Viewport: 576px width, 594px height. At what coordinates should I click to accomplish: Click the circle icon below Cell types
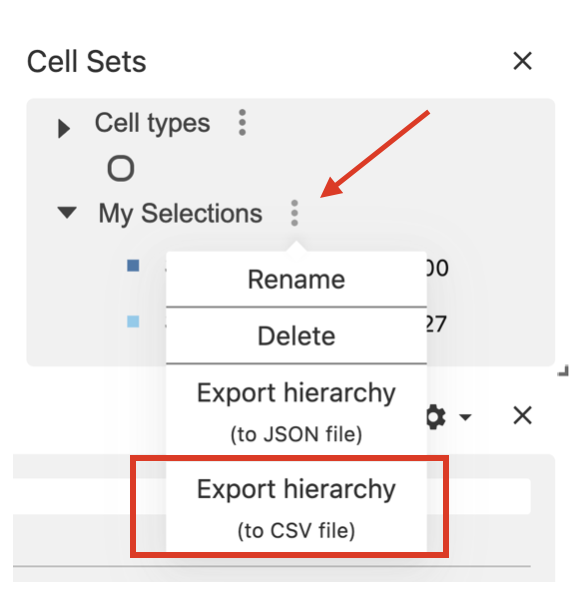(121, 168)
